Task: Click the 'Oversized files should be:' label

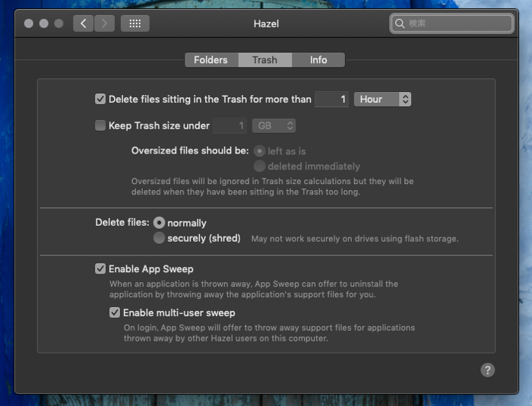Action: coord(190,151)
